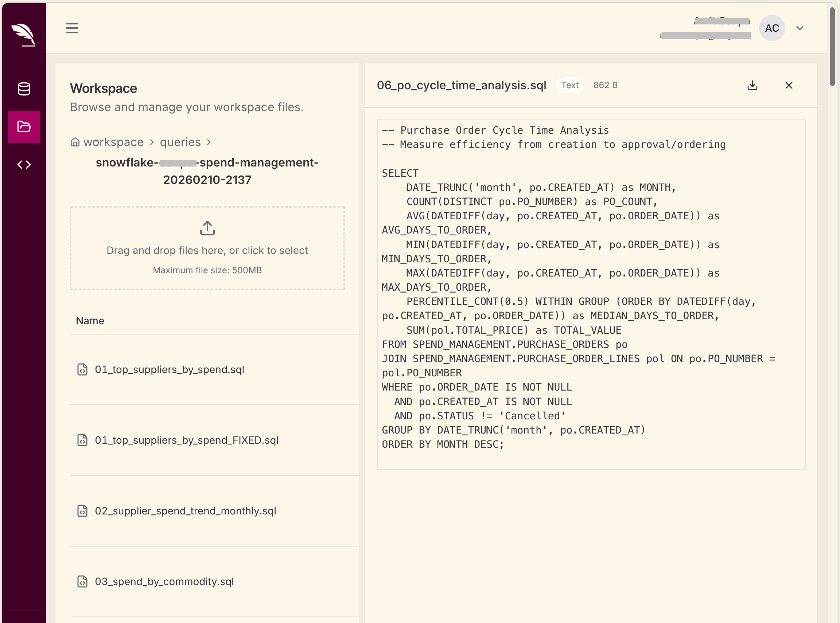
Task: Expand the chevron after the queries breadcrumb
Action: [209, 142]
